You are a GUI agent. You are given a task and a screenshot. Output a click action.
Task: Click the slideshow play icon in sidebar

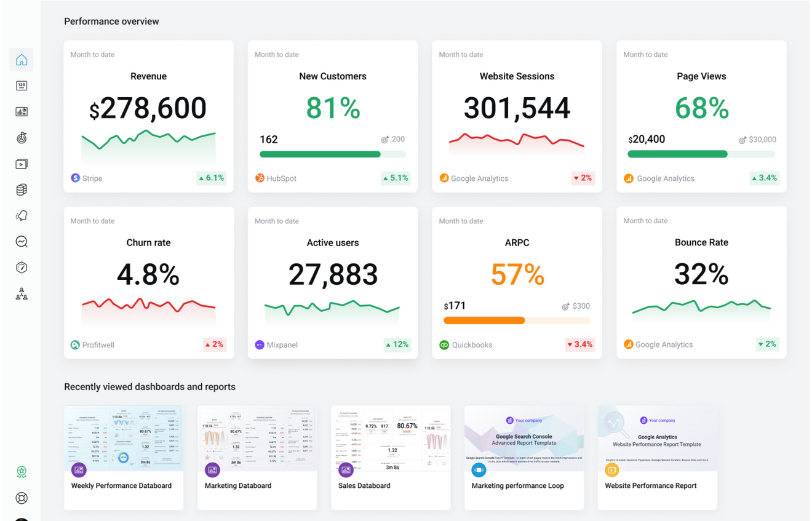coord(22,164)
